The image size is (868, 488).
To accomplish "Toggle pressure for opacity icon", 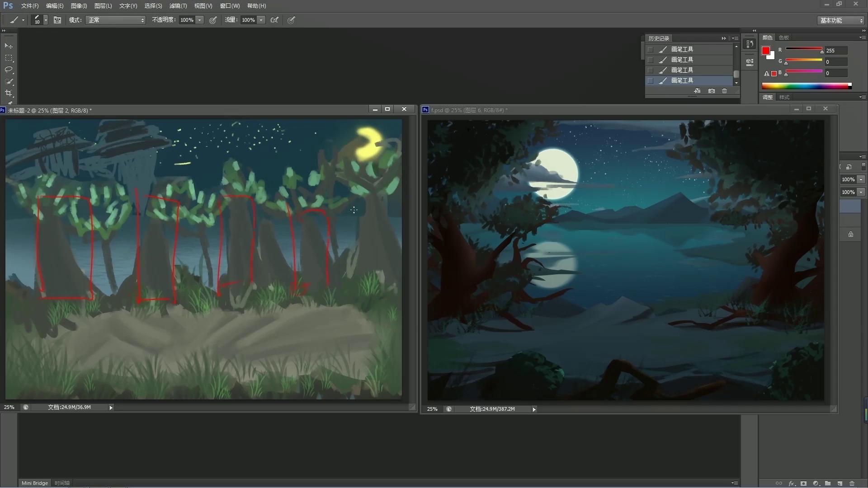I will [x=213, y=20].
